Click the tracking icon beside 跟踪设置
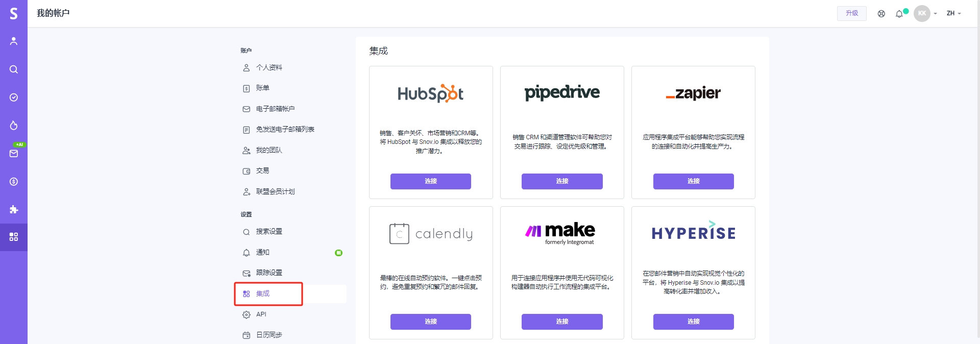 [x=246, y=273]
